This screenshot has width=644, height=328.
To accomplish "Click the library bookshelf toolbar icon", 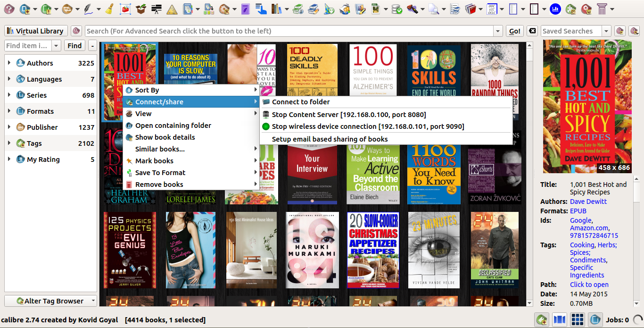I will 277,8.
